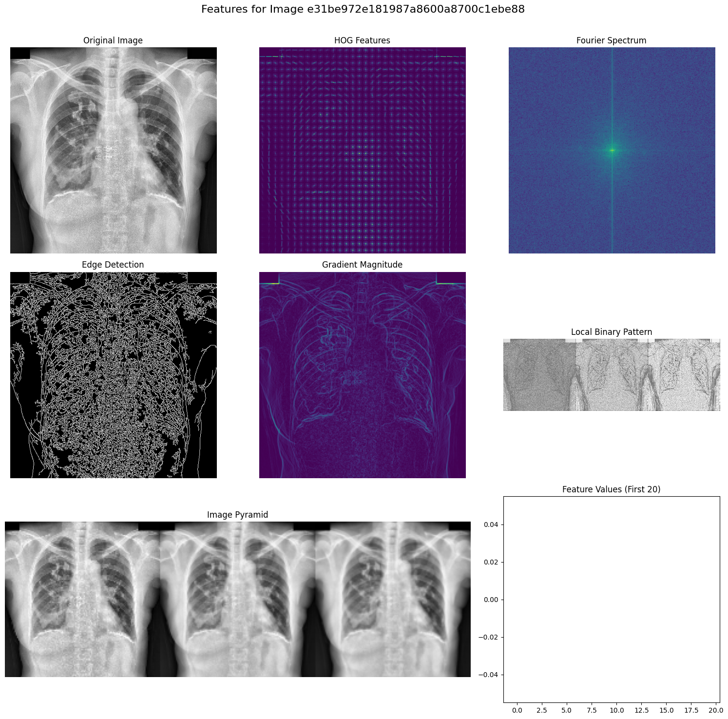Image resolution: width=728 pixels, height=719 pixels.
Task: Click the leftmost Local Binary Pattern image
Action: (x=539, y=375)
